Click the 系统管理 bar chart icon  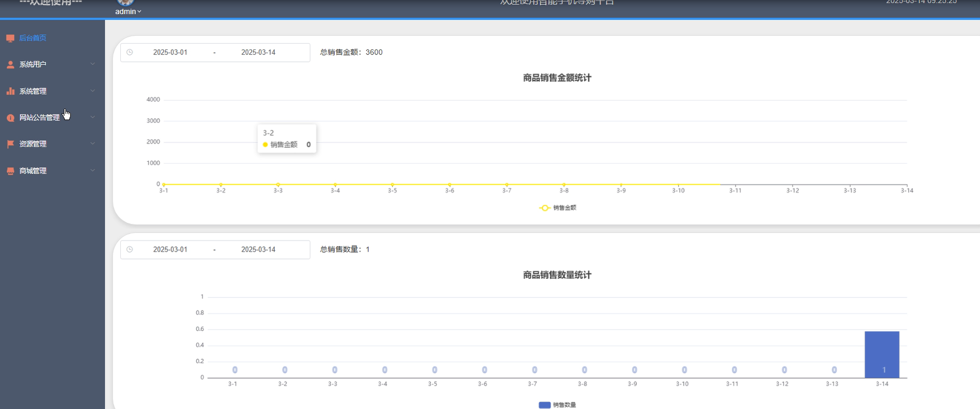[x=10, y=91]
